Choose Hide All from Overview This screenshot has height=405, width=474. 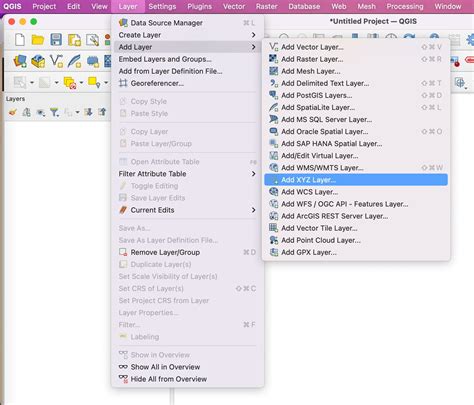(187, 379)
